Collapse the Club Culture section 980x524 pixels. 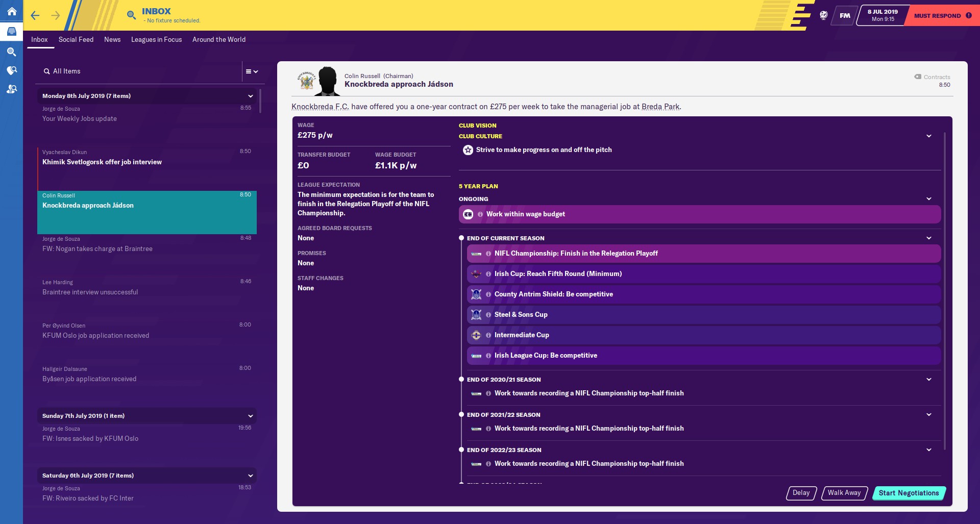click(x=929, y=136)
